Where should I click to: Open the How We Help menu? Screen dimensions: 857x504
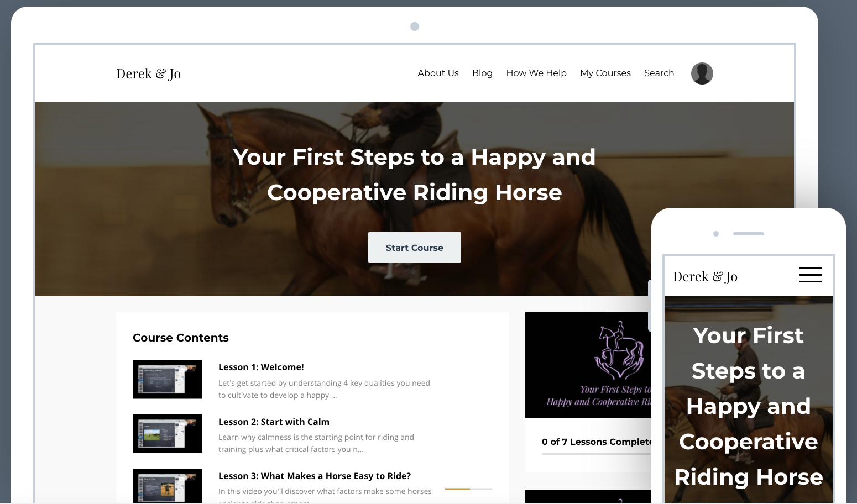[536, 73]
